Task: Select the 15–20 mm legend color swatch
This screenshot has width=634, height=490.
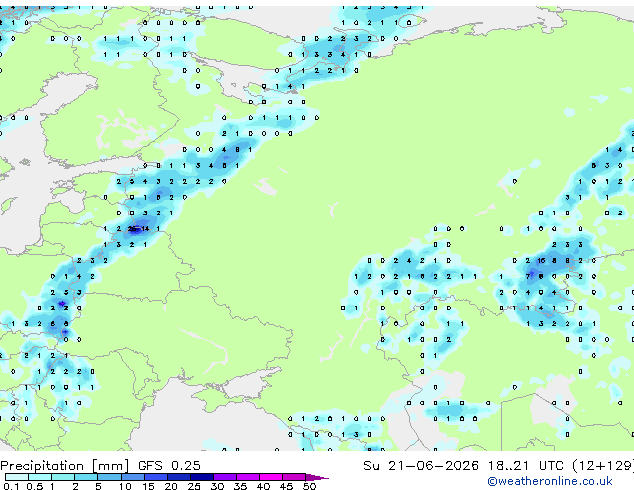Action: [x=156, y=477]
